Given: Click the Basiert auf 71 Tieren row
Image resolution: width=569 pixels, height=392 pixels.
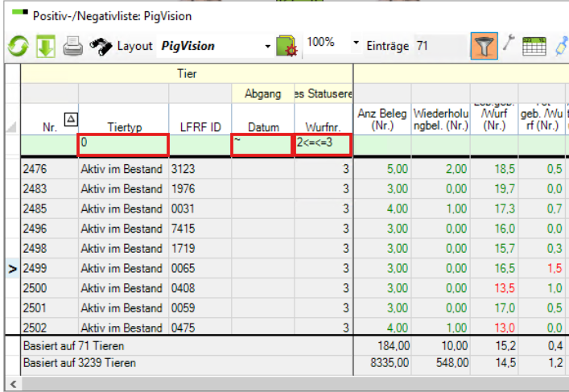Looking at the screenshot, I should point(187,346).
